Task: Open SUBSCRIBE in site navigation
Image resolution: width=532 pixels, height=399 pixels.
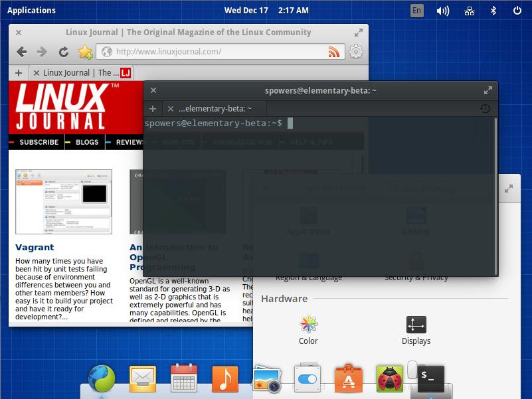Action: coord(39,142)
